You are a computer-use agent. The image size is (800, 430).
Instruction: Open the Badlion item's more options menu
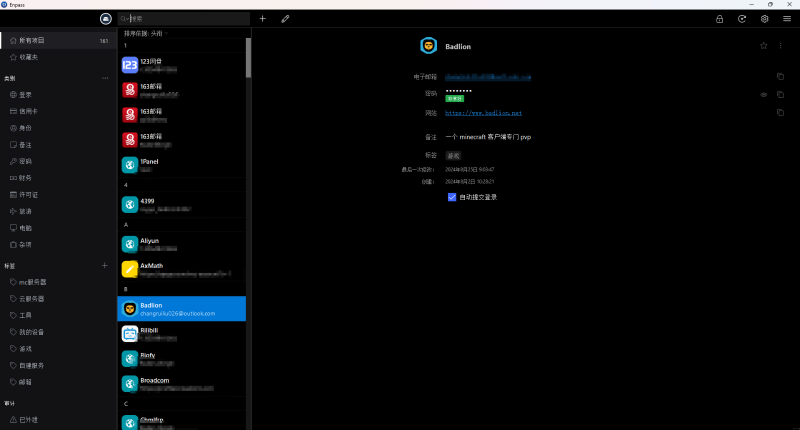780,45
